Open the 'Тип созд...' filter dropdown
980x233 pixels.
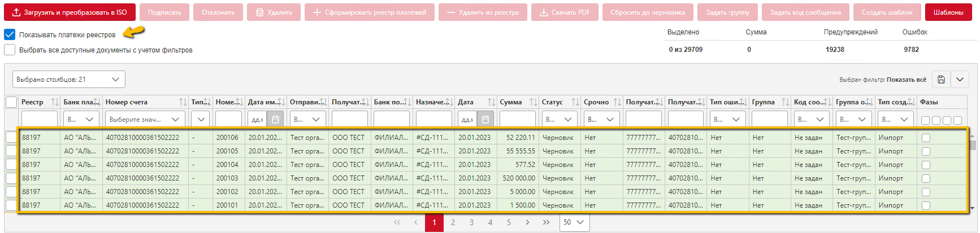click(x=896, y=120)
